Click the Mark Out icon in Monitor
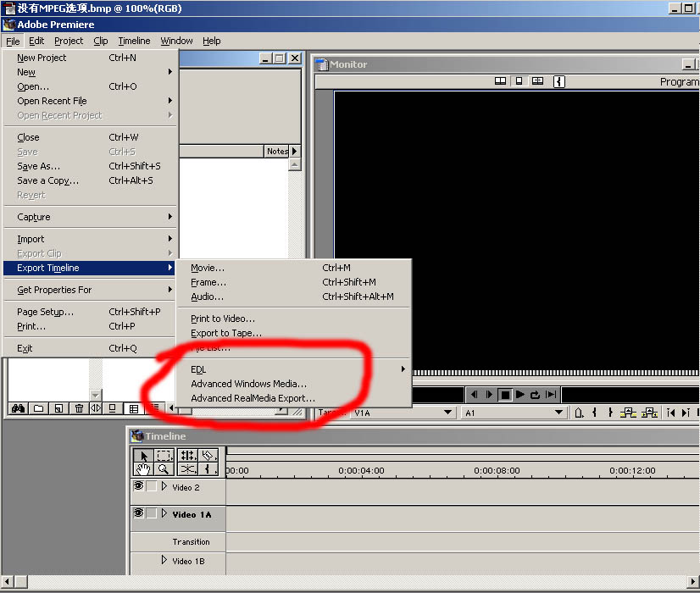Image resolution: width=700 pixels, height=593 pixels. click(x=610, y=413)
